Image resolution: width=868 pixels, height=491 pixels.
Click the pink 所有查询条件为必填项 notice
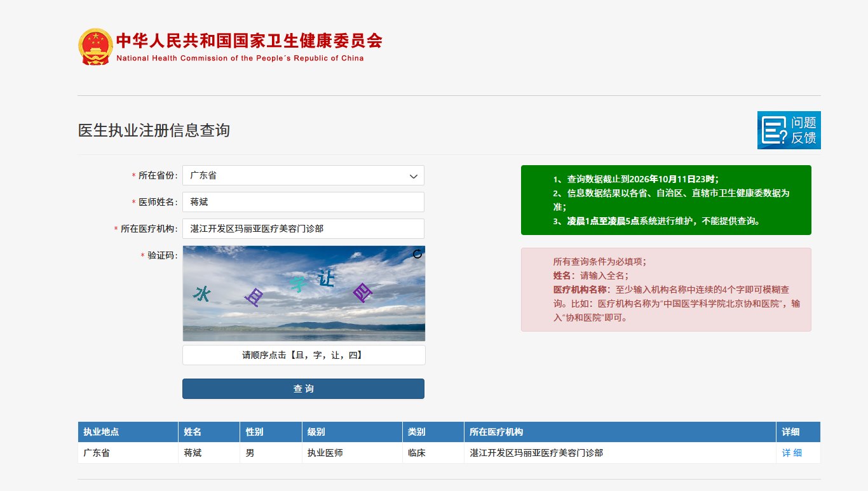pos(666,290)
